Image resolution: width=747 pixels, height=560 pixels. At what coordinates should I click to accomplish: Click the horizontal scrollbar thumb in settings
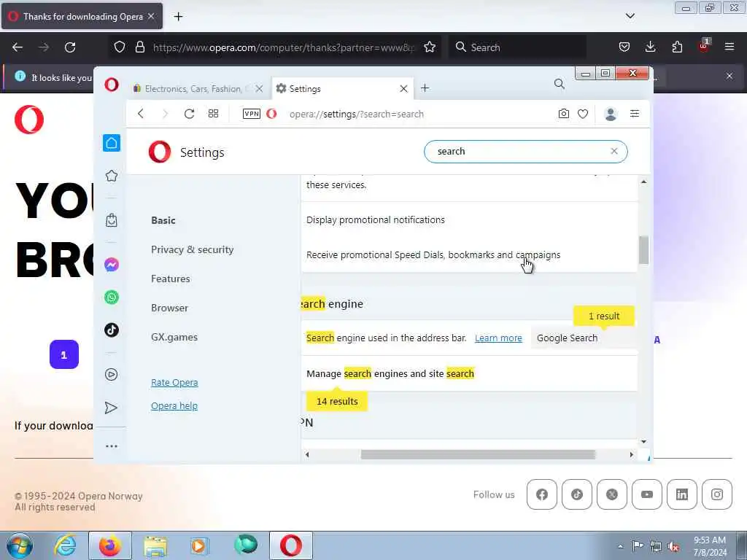point(478,455)
